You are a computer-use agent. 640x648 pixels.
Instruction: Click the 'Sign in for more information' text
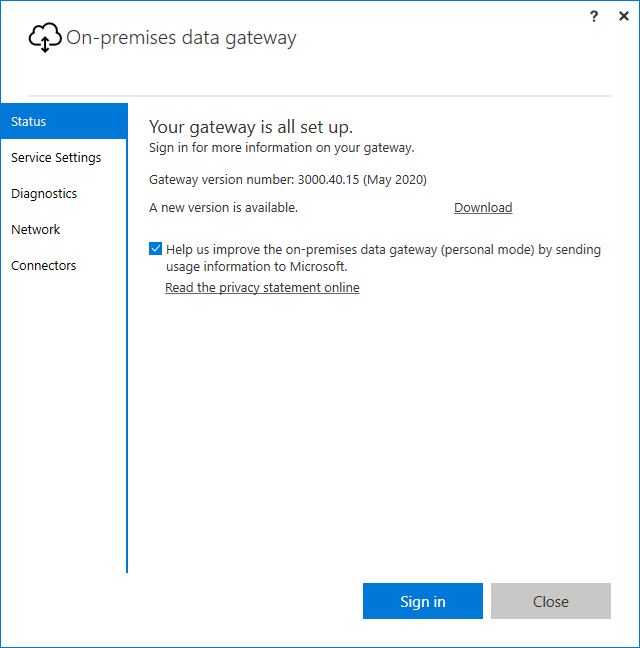pyautogui.click(x=281, y=148)
